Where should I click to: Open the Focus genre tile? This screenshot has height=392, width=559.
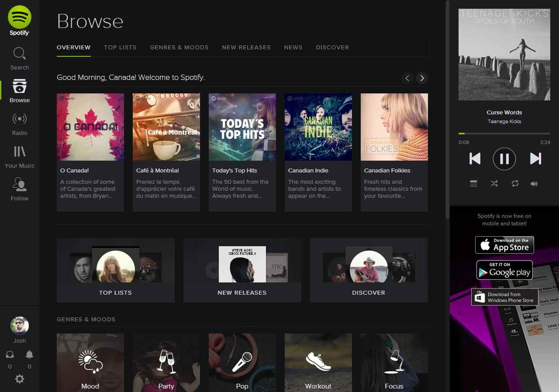[x=394, y=363]
